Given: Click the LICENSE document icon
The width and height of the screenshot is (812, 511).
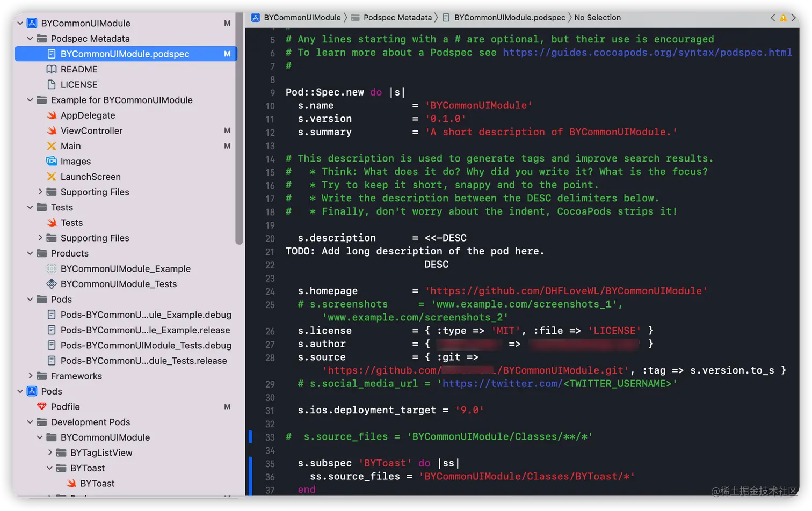Looking at the screenshot, I should (52, 84).
